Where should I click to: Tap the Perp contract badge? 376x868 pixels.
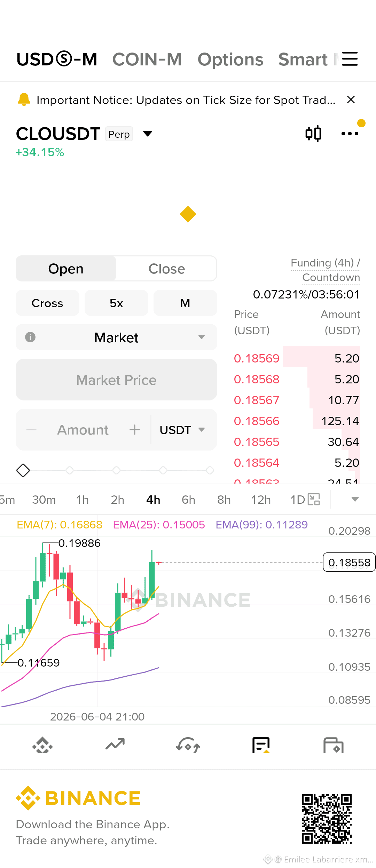(x=119, y=134)
